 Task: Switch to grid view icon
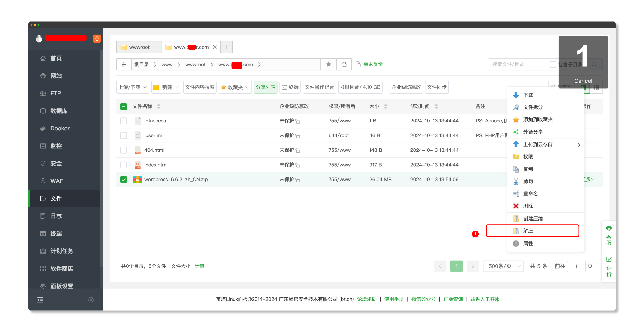point(596,87)
